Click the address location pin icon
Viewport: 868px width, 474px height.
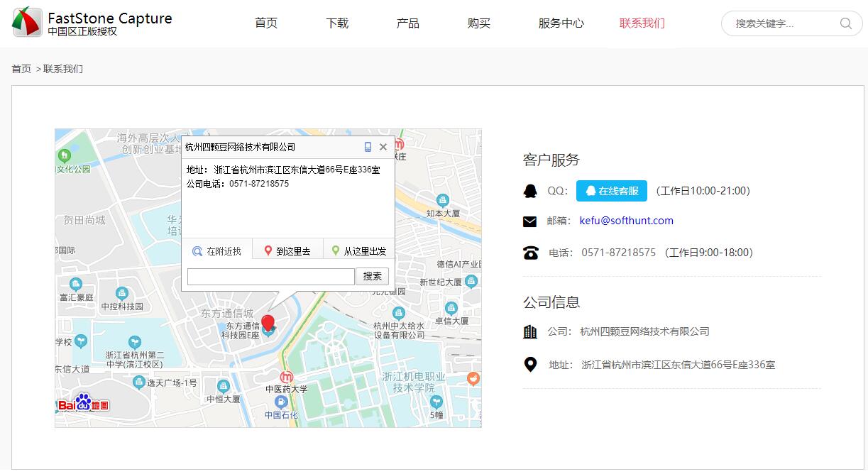pyautogui.click(x=530, y=365)
